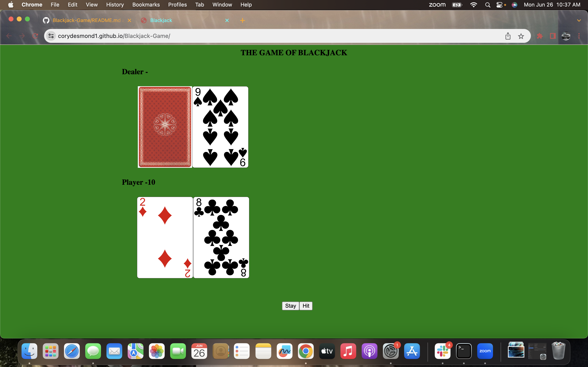Open the tab search dropdown arrow
Image resolution: width=588 pixels, height=367 pixels.
579,20
